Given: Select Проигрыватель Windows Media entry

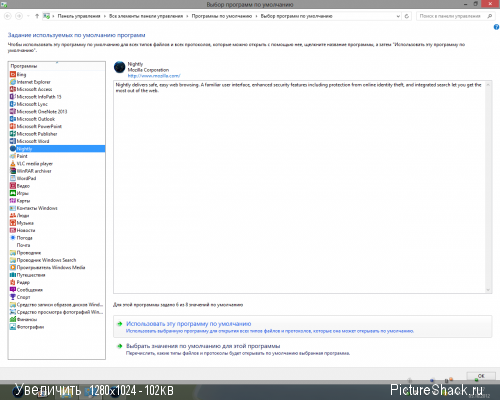Looking at the screenshot, I should [x=48, y=267].
